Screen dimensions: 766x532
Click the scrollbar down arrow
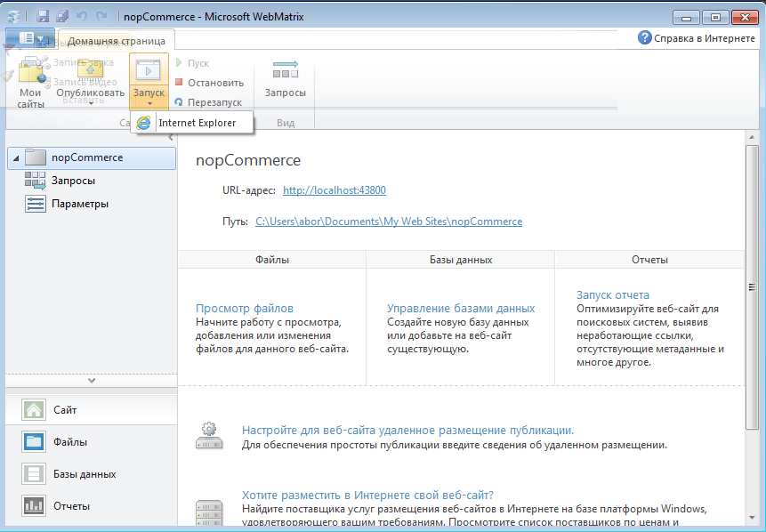[x=752, y=518]
